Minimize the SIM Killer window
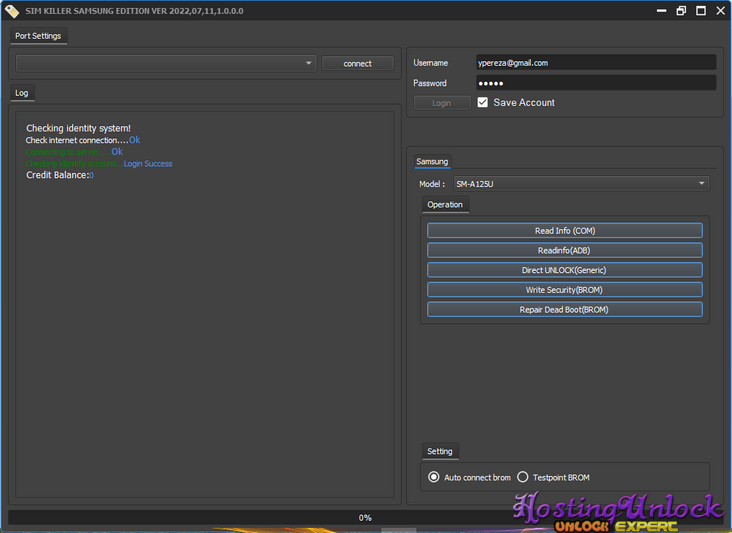 pyautogui.click(x=662, y=11)
